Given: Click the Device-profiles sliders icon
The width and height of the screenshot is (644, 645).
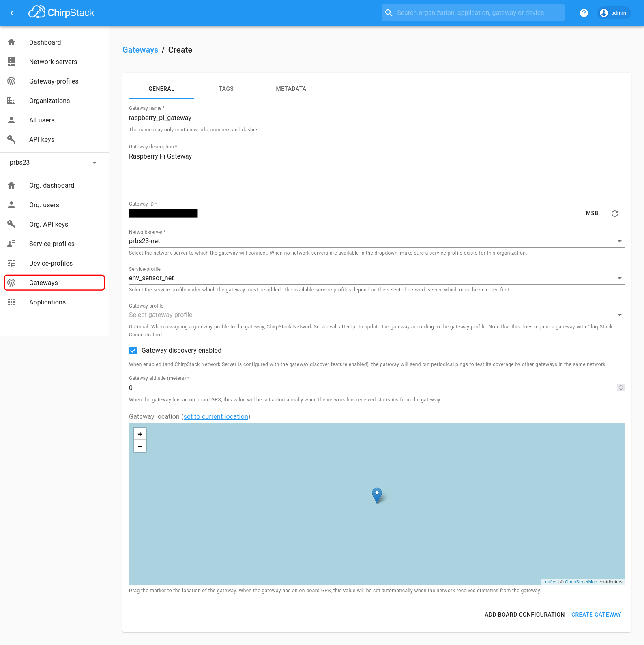Looking at the screenshot, I should click(11, 263).
